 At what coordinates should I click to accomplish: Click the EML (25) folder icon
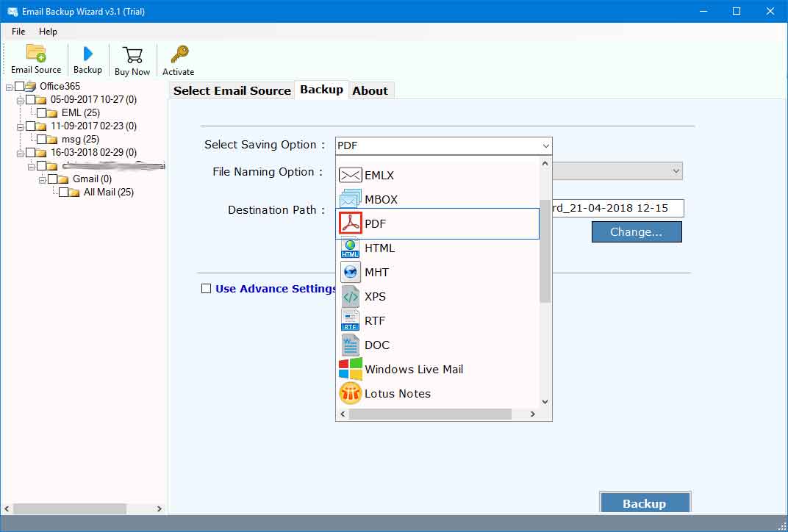click(51, 113)
